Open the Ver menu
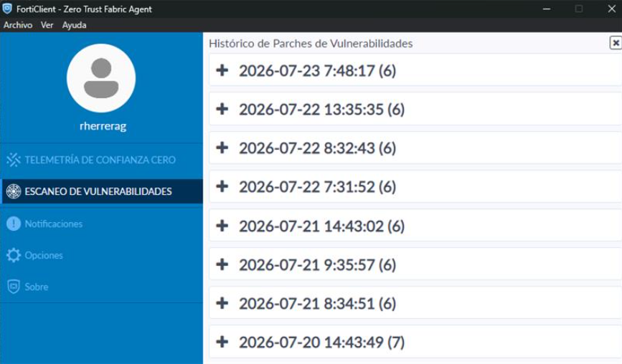This screenshot has width=622, height=364. [x=47, y=25]
